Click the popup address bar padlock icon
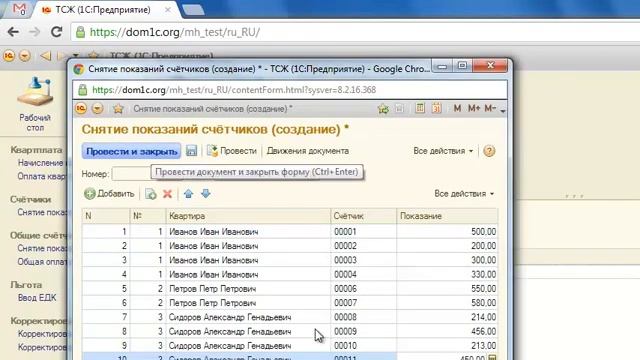The height and width of the screenshot is (360, 640). click(83, 90)
